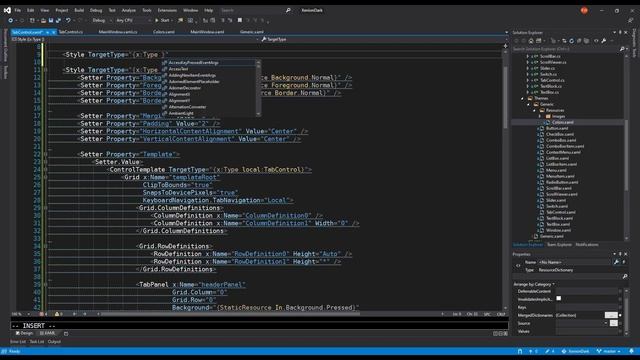This screenshot has height=360, width=640.
Task: Click the IntelliSense list scrollbar
Action: pos(258,88)
